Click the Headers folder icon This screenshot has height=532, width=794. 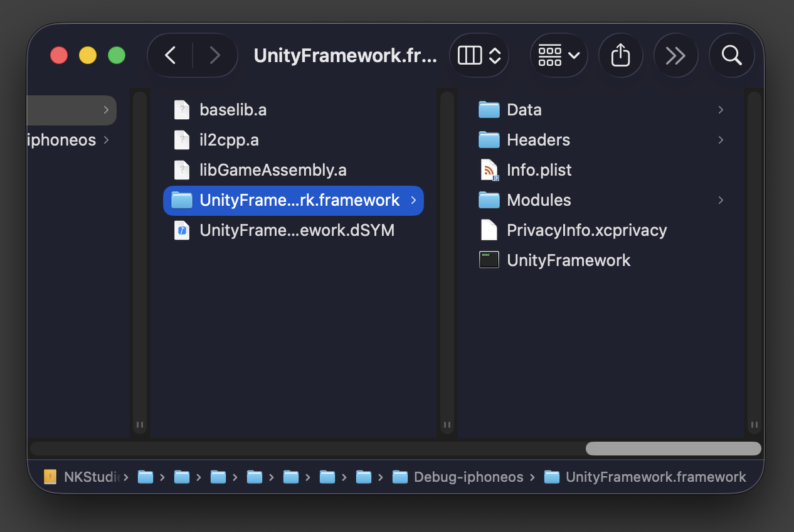489,140
